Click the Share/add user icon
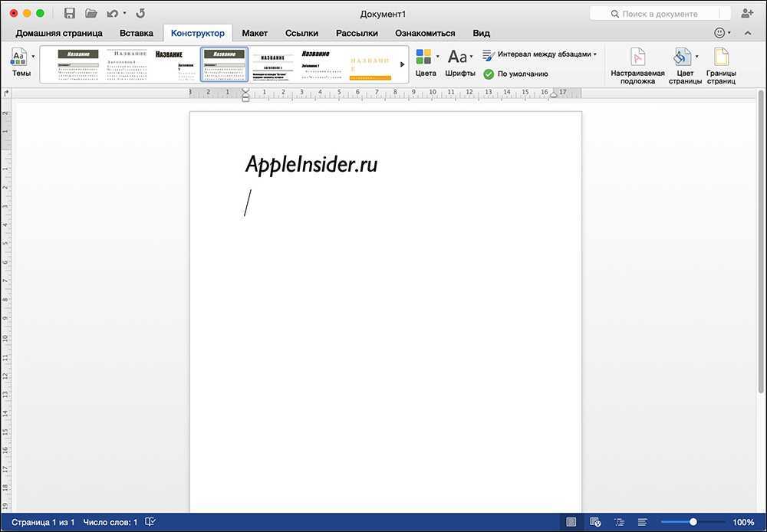Screen dimensions: 767x532 click(747, 14)
